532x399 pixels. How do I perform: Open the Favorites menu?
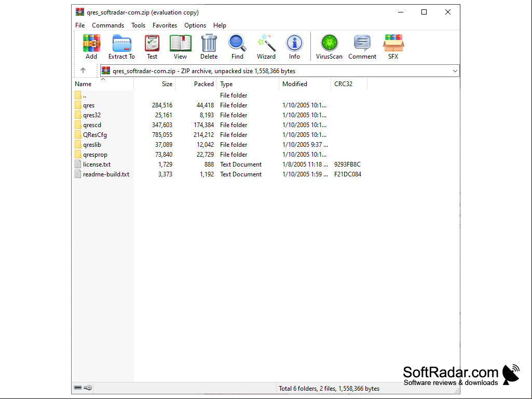(x=165, y=25)
